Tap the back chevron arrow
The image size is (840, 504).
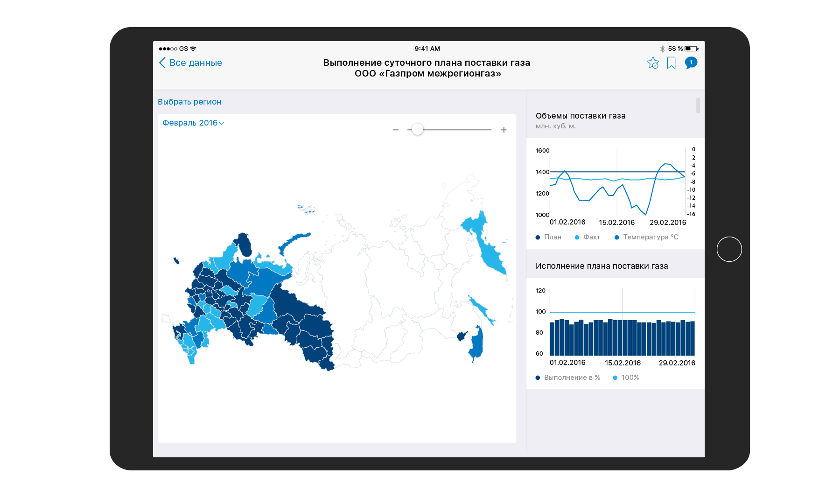pos(162,63)
